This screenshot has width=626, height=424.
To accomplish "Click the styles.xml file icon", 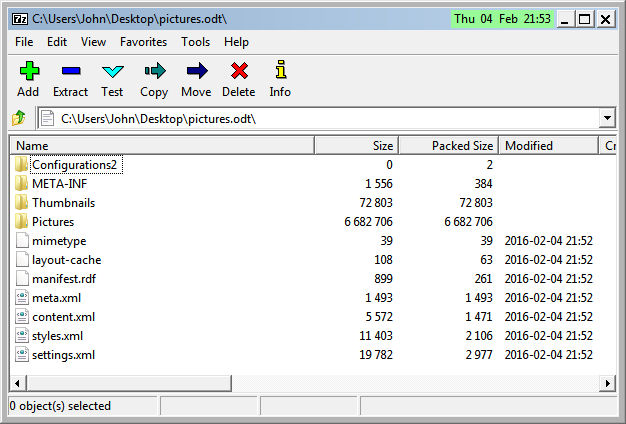I will [x=22, y=336].
